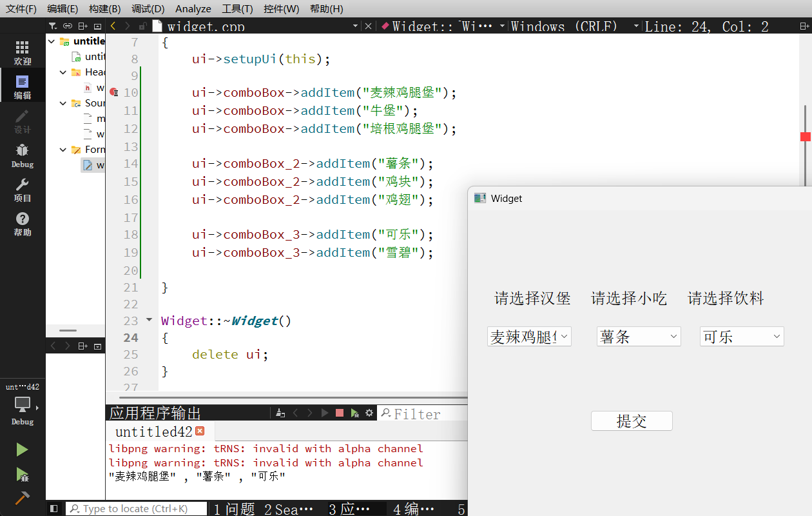
Task: Select the .ui file under Forms
Action: [x=93, y=165]
